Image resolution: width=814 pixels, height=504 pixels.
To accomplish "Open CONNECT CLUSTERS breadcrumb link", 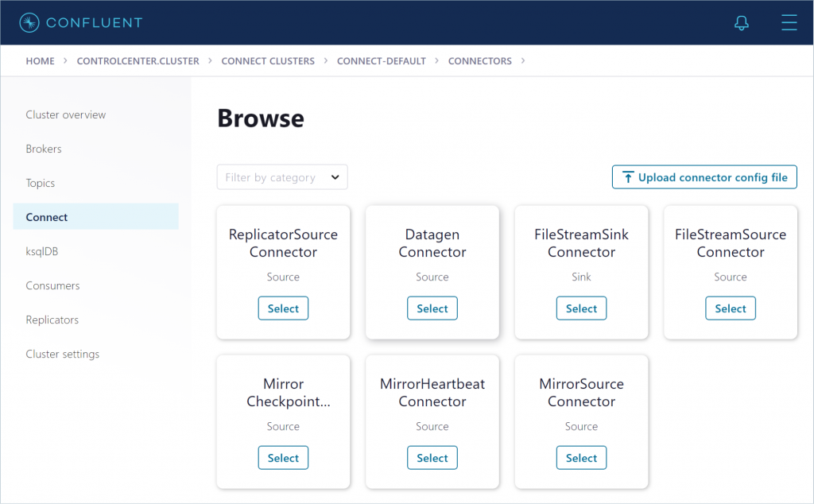I will [x=268, y=61].
